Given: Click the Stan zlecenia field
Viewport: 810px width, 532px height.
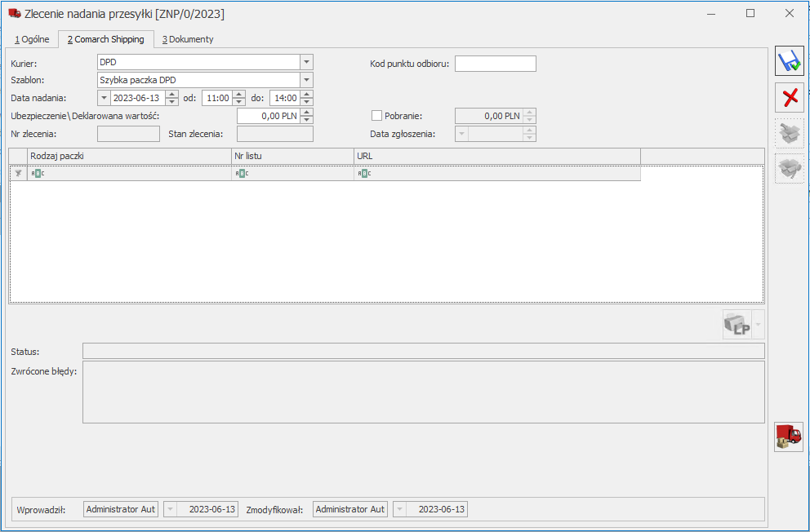Looking at the screenshot, I should tap(275, 134).
